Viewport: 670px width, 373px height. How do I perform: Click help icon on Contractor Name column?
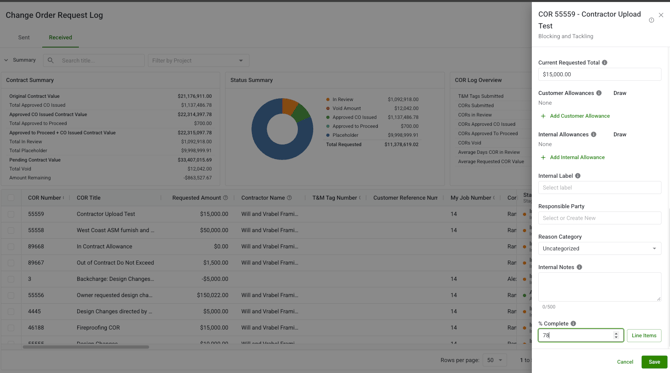(289, 197)
